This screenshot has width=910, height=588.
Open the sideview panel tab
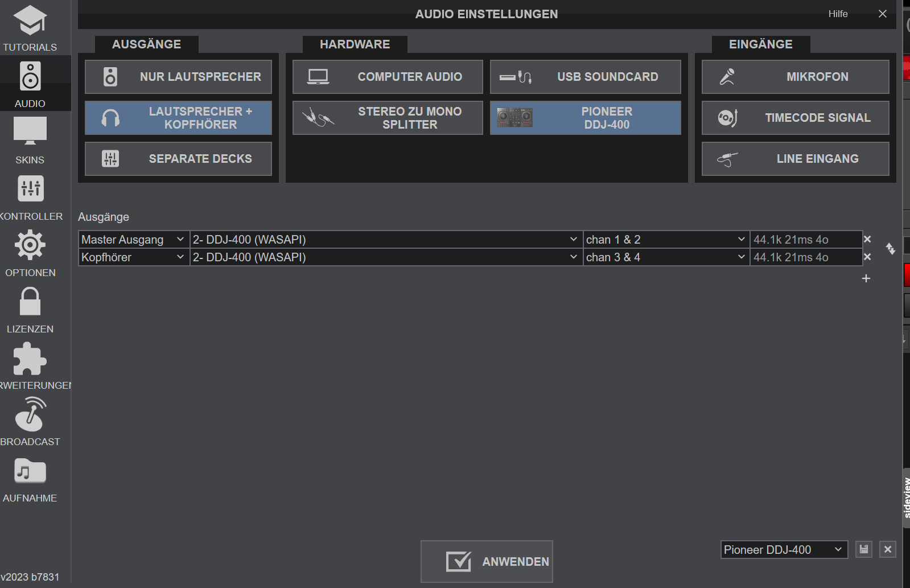click(x=907, y=497)
